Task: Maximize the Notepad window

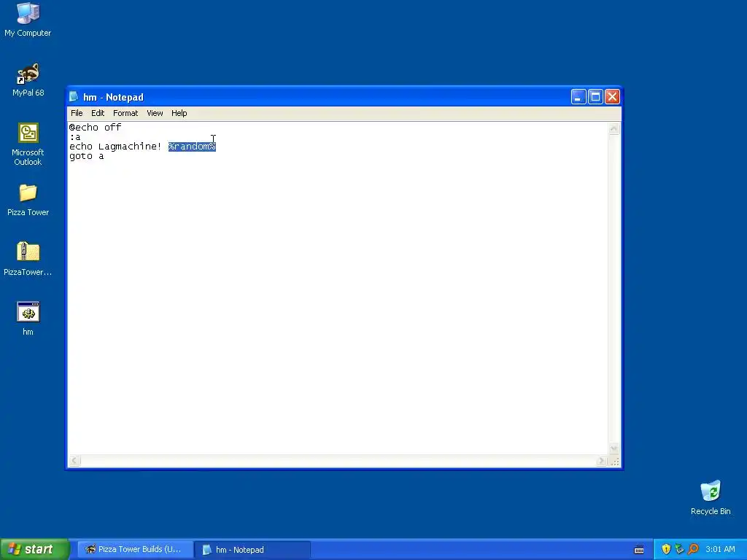Action: [x=595, y=97]
